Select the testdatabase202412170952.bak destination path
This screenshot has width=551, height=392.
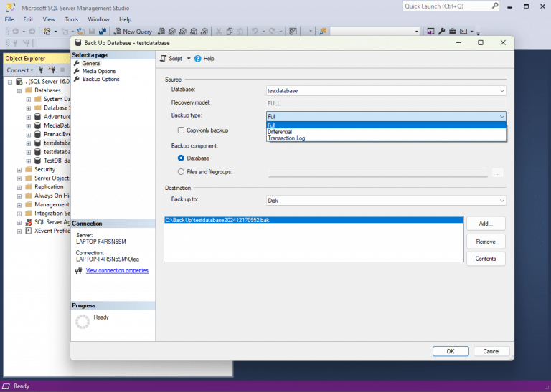click(x=314, y=220)
